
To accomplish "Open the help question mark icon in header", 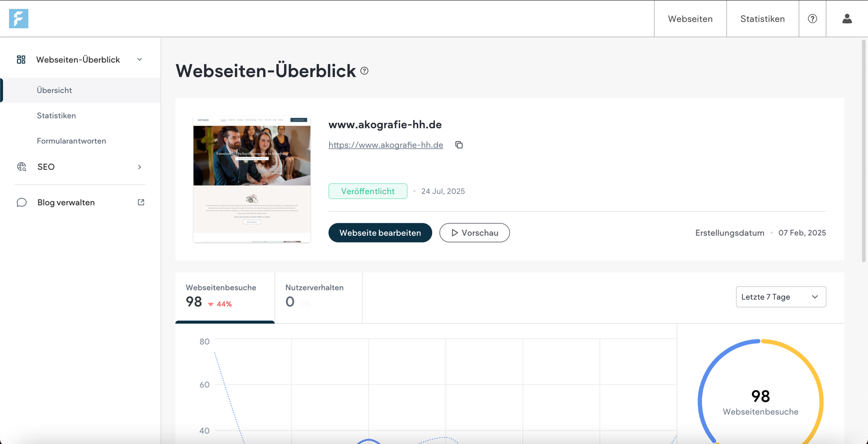I will (x=812, y=19).
